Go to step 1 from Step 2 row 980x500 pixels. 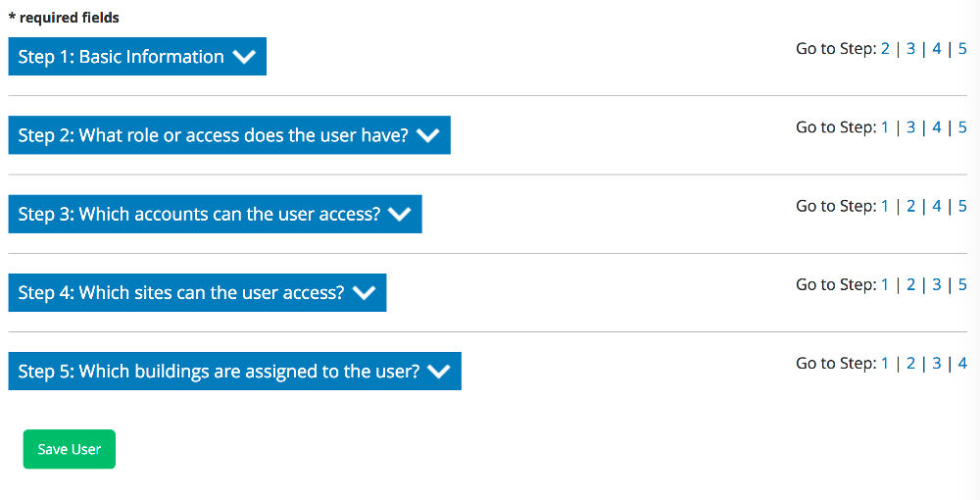[x=885, y=126]
